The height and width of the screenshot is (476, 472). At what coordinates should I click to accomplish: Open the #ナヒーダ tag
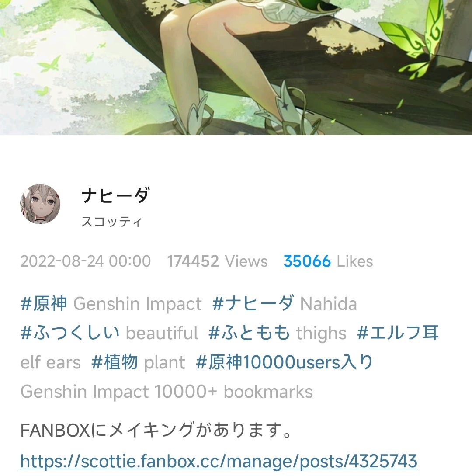(x=253, y=303)
